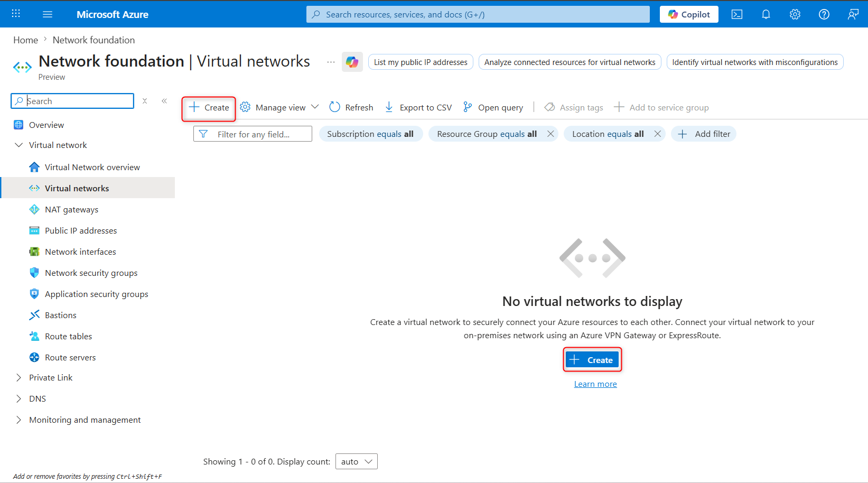Click Refresh in the toolbar

351,107
